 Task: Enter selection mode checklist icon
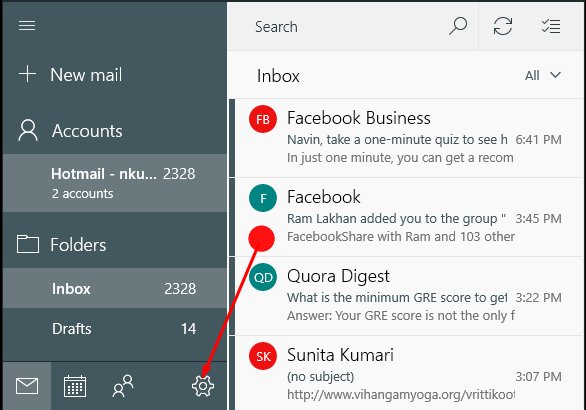(551, 26)
